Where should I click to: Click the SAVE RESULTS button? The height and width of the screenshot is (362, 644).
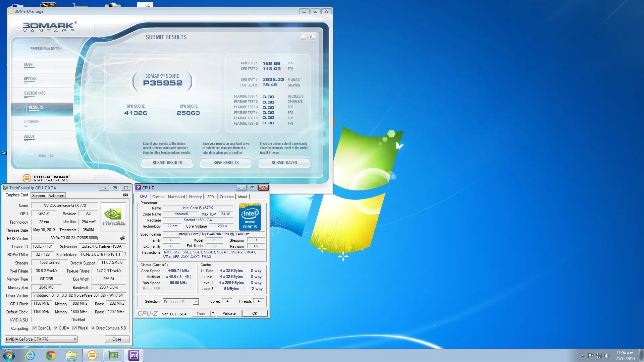click(x=226, y=163)
